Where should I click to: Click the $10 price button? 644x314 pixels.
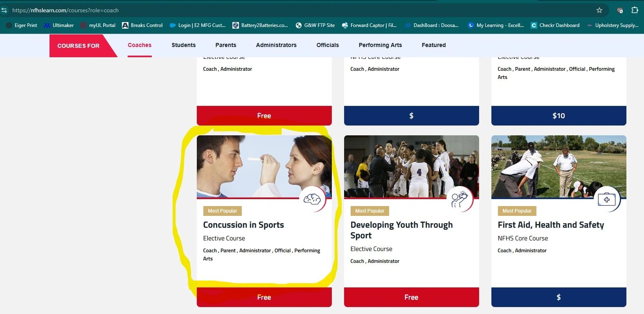[559, 116]
